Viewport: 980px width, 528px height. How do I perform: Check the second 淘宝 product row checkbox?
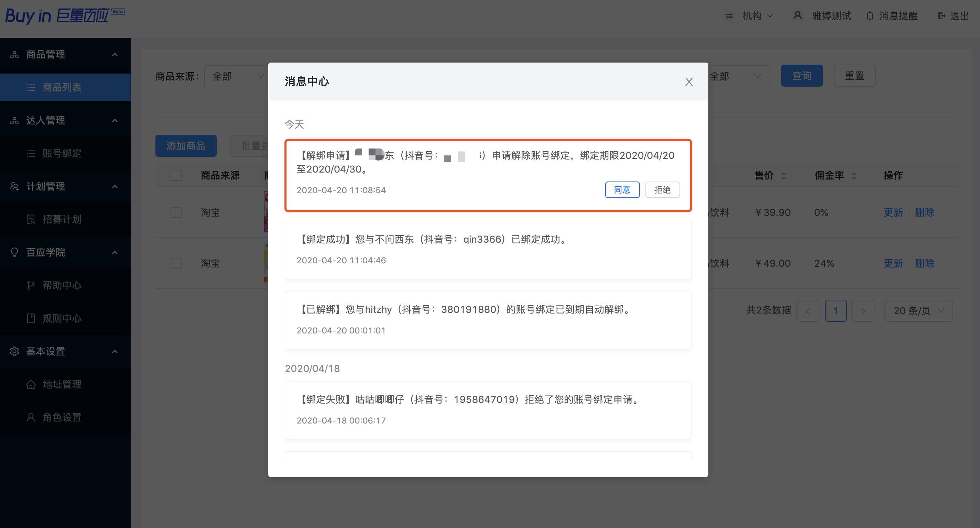pos(176,263)
